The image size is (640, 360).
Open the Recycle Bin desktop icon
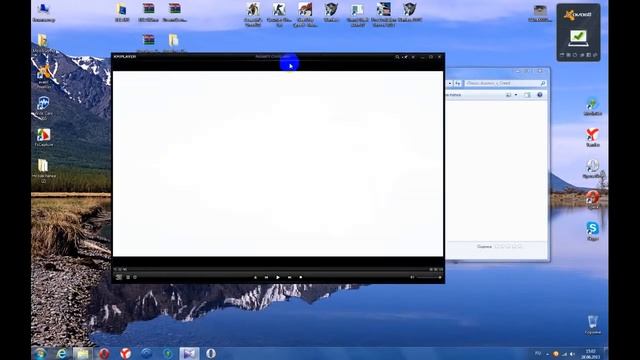tap(593, 325)
